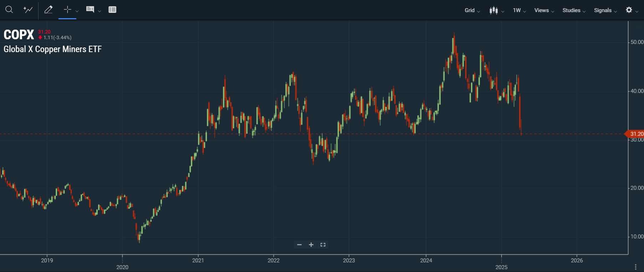Zoom out the chart with minus button

click(300, 245)
